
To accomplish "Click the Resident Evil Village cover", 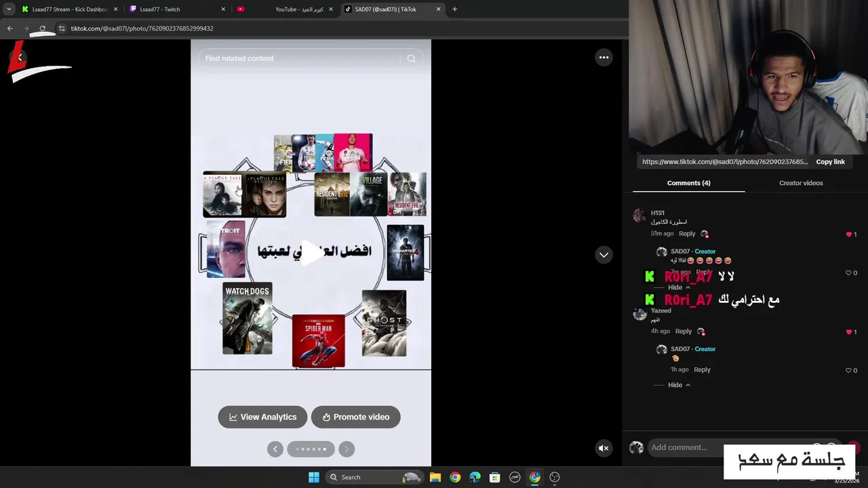I will [370, 195].
